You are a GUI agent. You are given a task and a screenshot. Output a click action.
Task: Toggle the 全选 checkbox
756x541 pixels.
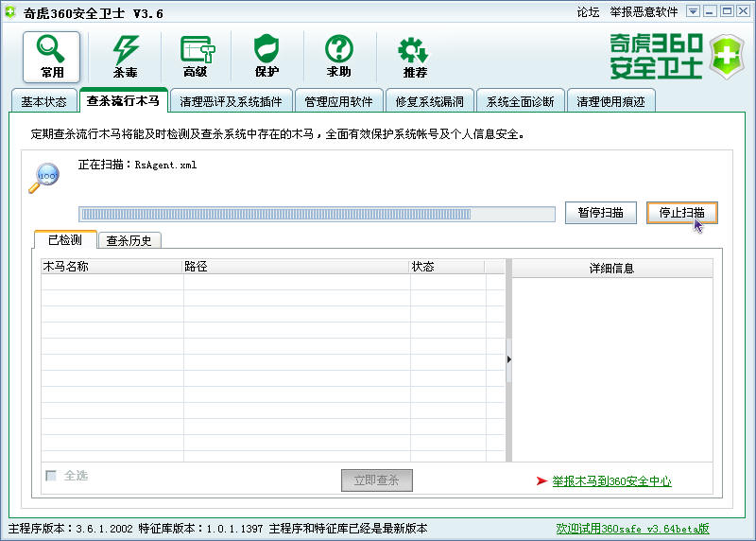51,476
